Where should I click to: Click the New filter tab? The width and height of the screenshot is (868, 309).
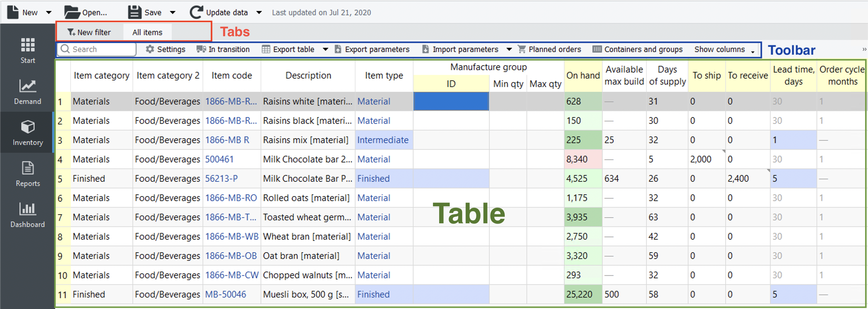[89, 32]
